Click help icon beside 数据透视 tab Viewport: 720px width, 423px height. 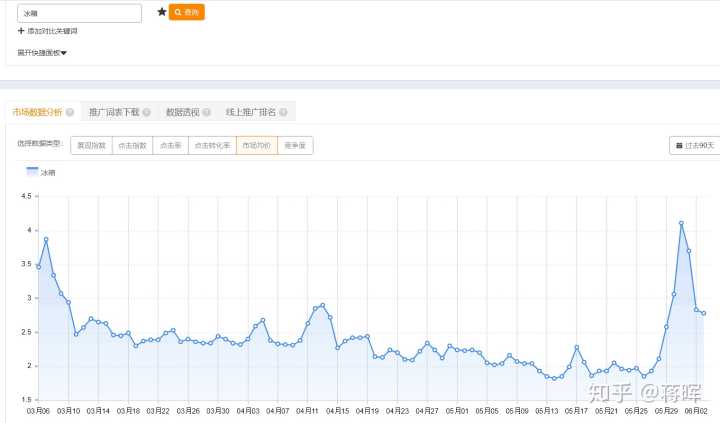pos(207,112)
